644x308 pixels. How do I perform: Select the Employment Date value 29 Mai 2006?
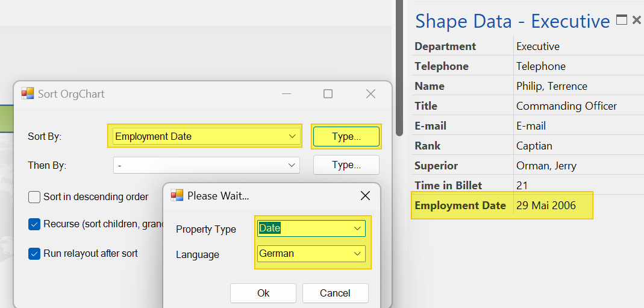546,206
